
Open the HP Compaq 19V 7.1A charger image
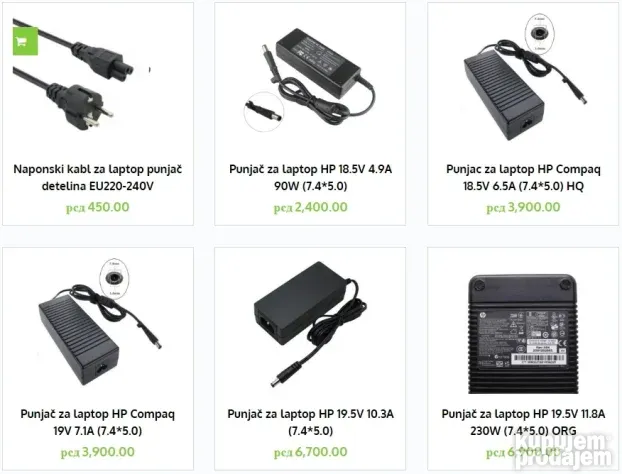click(100, 322)
